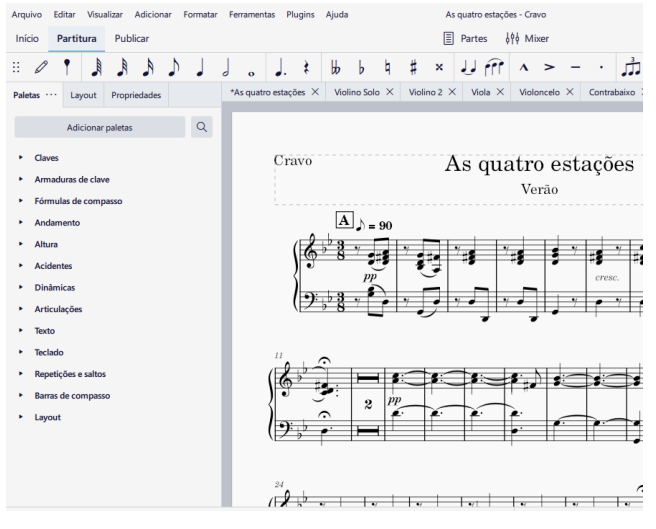Click the Adicionar paletas button

click(x=100, y=127)
